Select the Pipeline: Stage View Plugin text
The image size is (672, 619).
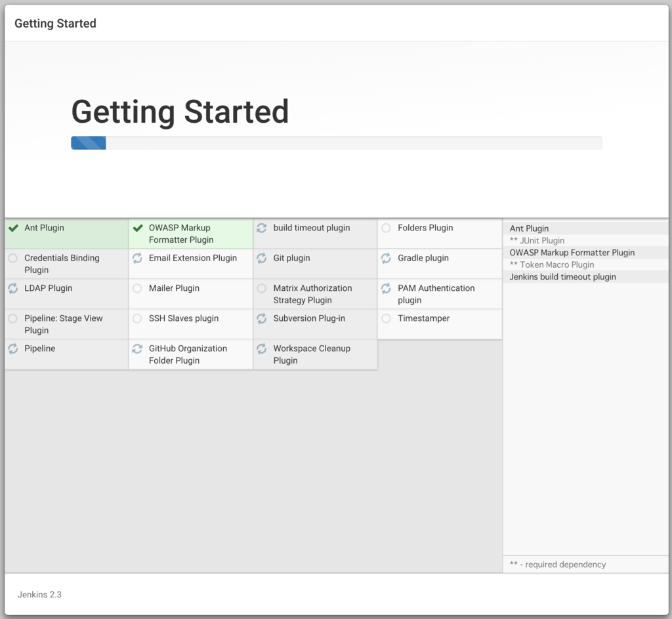(x=64, y=324)
